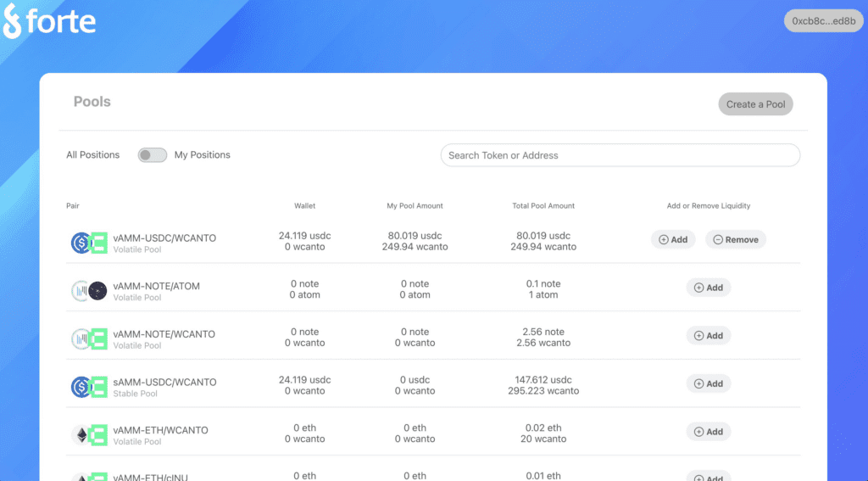Screen dimensions: 868x481
Task: Click the Total Pool Amount column header
Action: 543,205
